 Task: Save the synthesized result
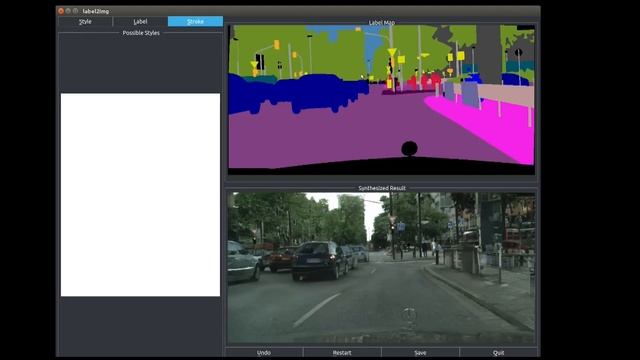click(420, 353)
